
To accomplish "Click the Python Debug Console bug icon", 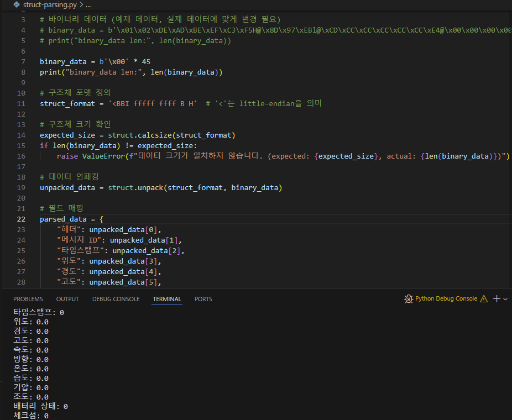I will (x=409, y=299).
